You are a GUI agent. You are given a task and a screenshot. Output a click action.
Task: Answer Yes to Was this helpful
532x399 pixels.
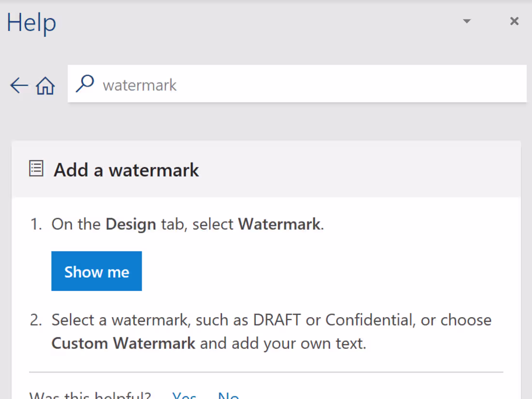coord(184,396)
